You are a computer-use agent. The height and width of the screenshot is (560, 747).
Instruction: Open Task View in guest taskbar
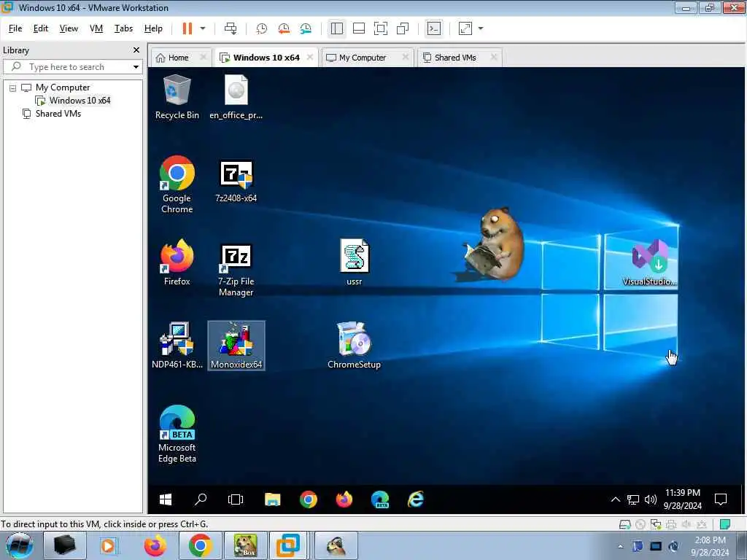point(236,499)
